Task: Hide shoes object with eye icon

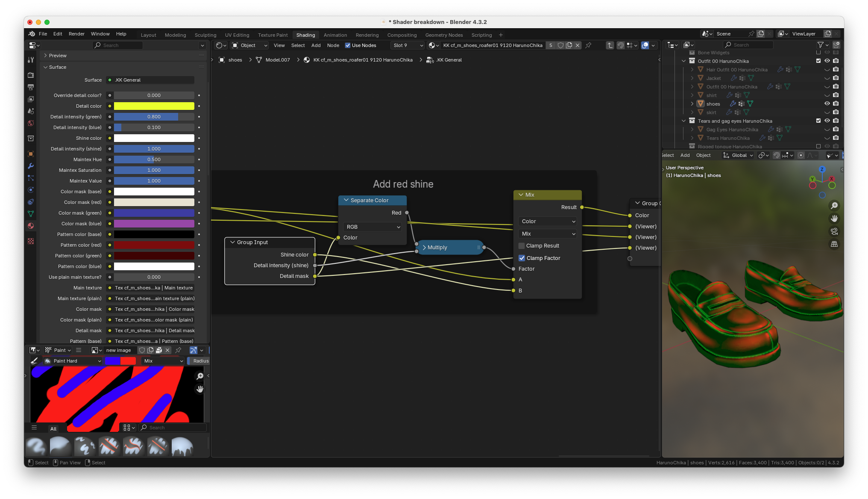Action: click(x=827, y=103)
